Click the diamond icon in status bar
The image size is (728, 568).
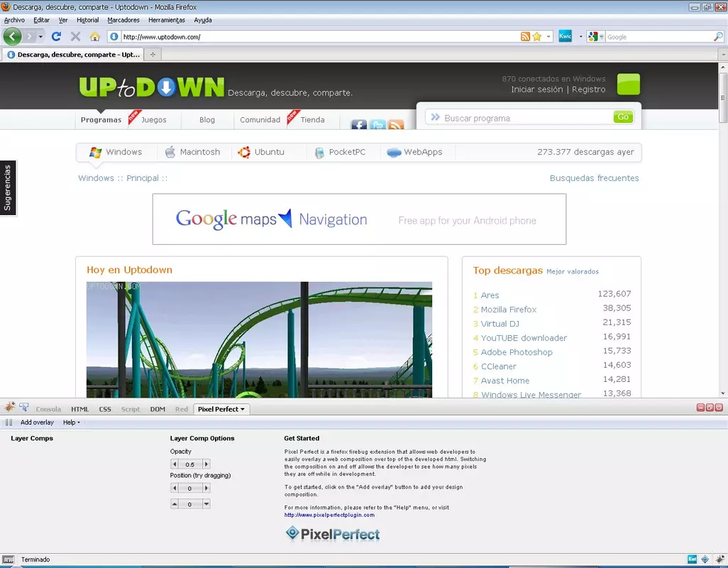coord(705,559)
